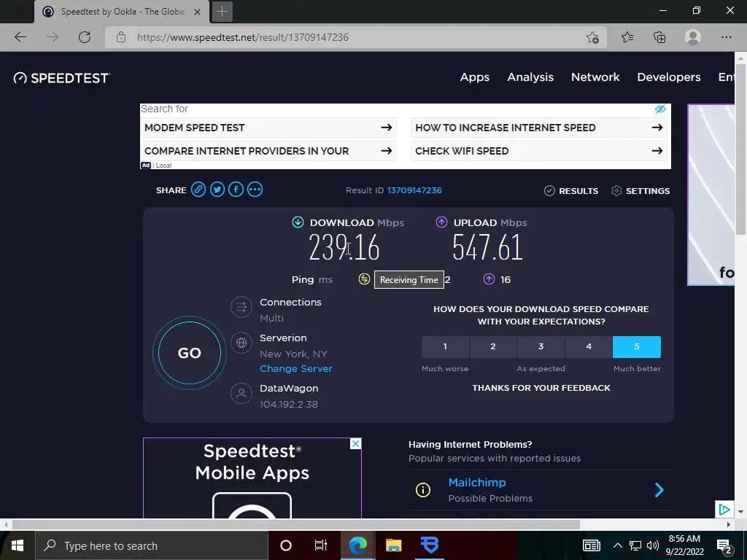Click the DataWagon user icon
This screenshot has width=747, height=560.
tap(241, 393)
